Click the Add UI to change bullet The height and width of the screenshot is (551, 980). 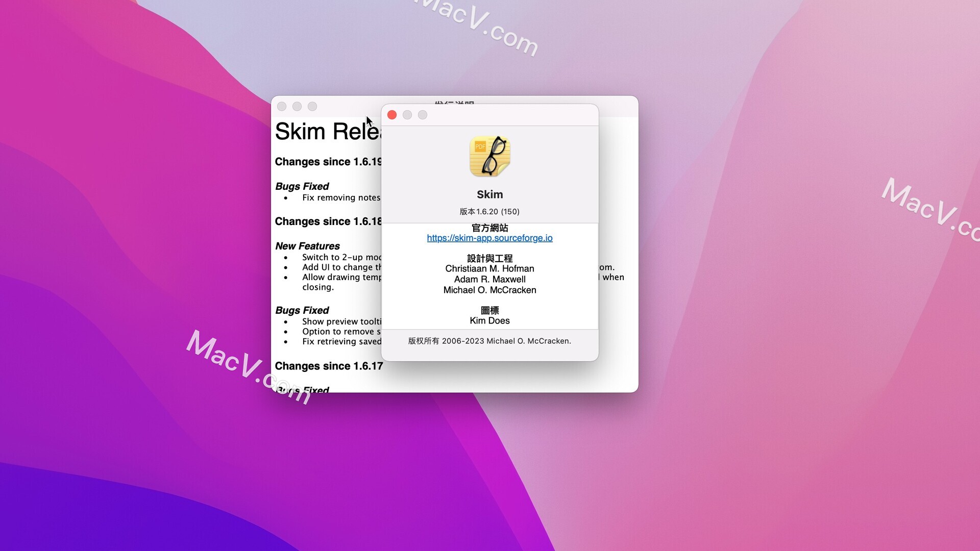coord(341,267)
